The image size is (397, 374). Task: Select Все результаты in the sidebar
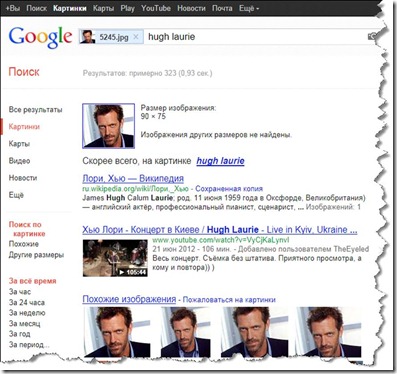(x=35, y=110)
